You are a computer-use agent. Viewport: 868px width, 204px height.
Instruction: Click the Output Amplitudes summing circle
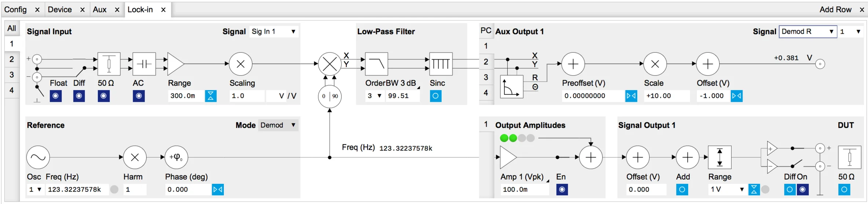(x=591, y=157)
